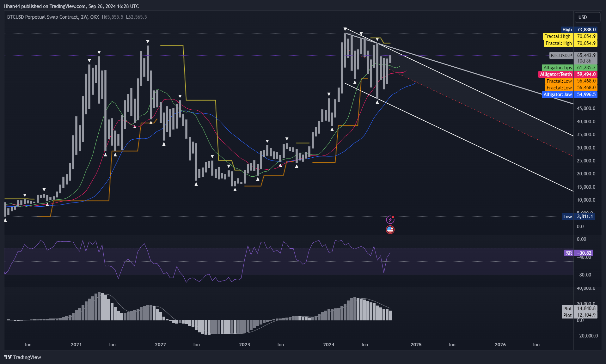The width and height of the screenshot is (606, 364).
Task: Select the Alligator:Jaw 54,996.5 label
Action: click(570, 94)
